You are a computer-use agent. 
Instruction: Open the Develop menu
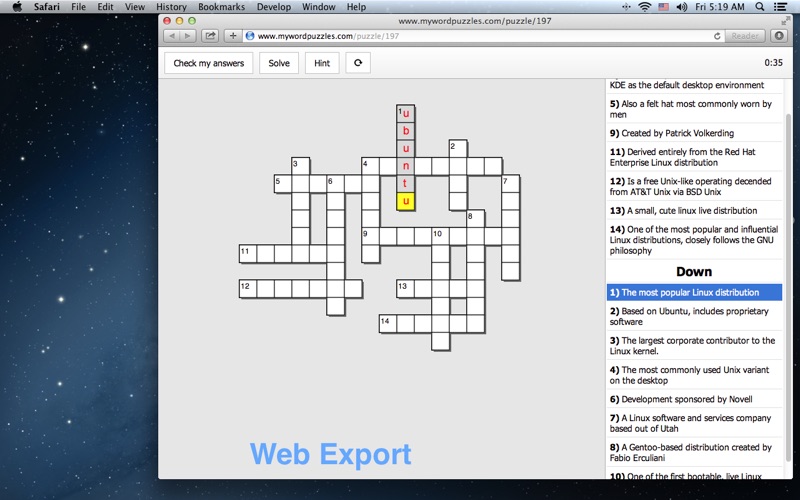tap(273, 7)
